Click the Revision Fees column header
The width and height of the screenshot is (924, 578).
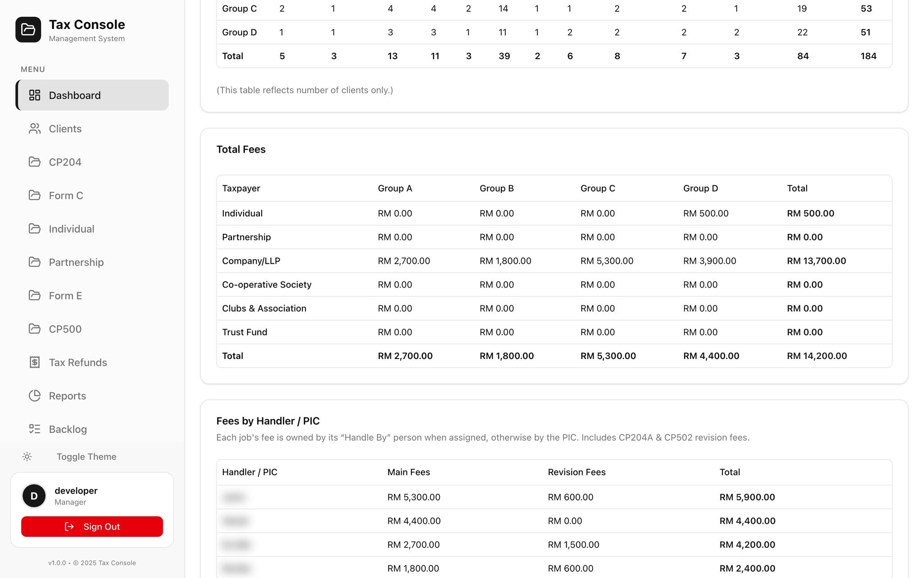577,472
